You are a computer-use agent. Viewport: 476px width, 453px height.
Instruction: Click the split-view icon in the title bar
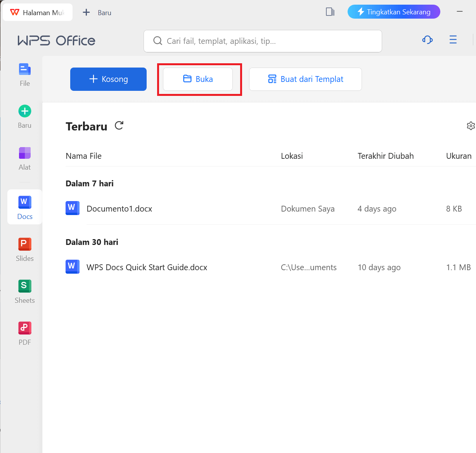tap(329, 12)
